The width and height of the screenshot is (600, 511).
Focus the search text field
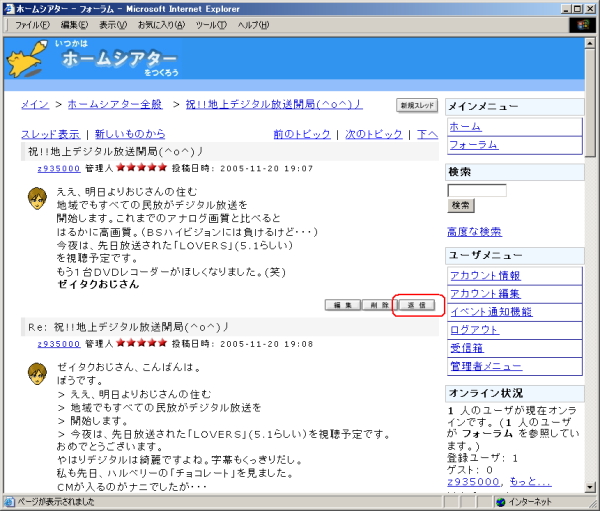tap(477, 190)
